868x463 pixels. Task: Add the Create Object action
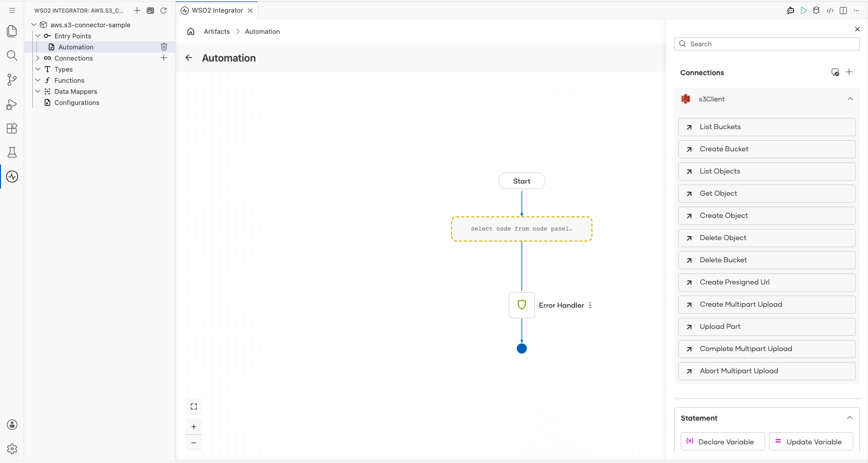pyautogui.click(x=767, y=216)
